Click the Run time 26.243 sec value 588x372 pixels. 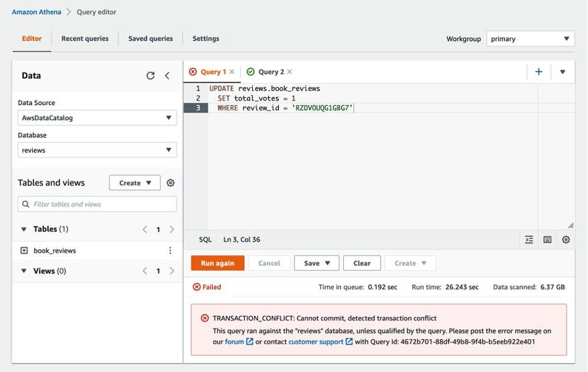tap(462, 287)
